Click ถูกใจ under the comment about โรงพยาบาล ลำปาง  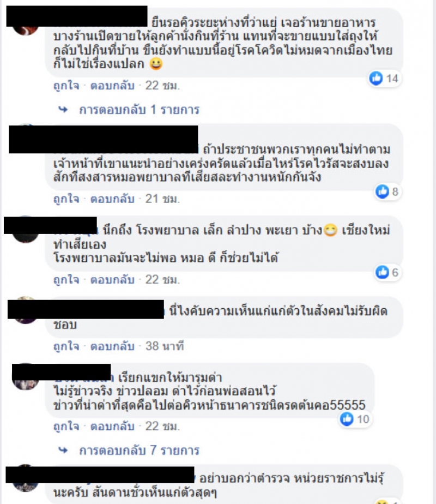point(66,280)
